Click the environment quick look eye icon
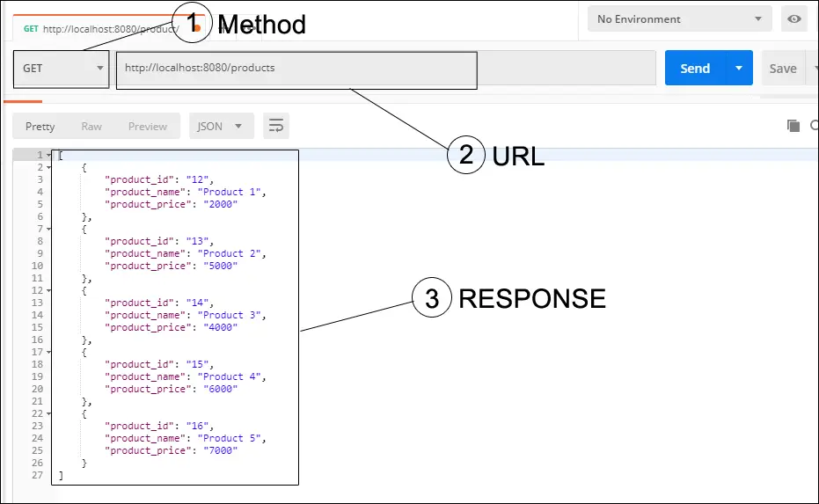Screen dimensions: 819x504 [x=794, y=18]
